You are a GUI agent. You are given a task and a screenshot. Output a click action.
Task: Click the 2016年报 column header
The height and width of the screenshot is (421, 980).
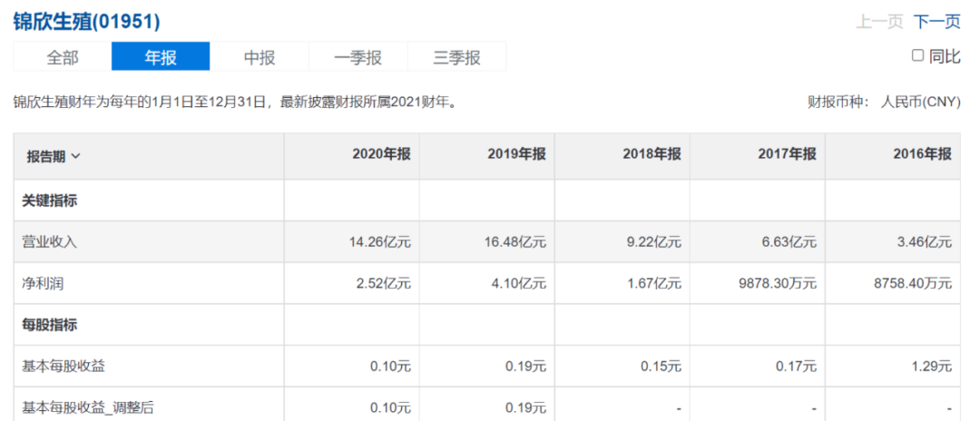pos(922,154)
